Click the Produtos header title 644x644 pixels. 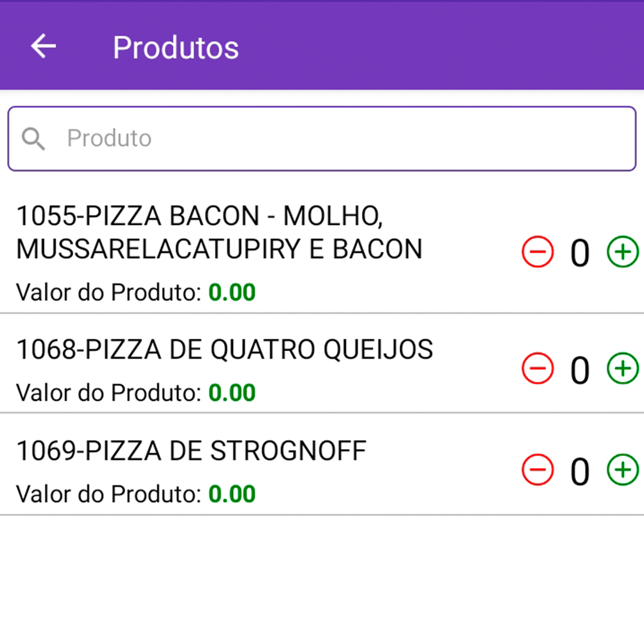(176, 48)
